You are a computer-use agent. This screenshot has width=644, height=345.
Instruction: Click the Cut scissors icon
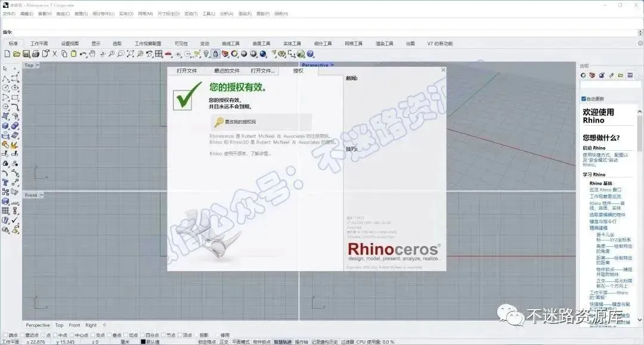[x=55, y=54]
